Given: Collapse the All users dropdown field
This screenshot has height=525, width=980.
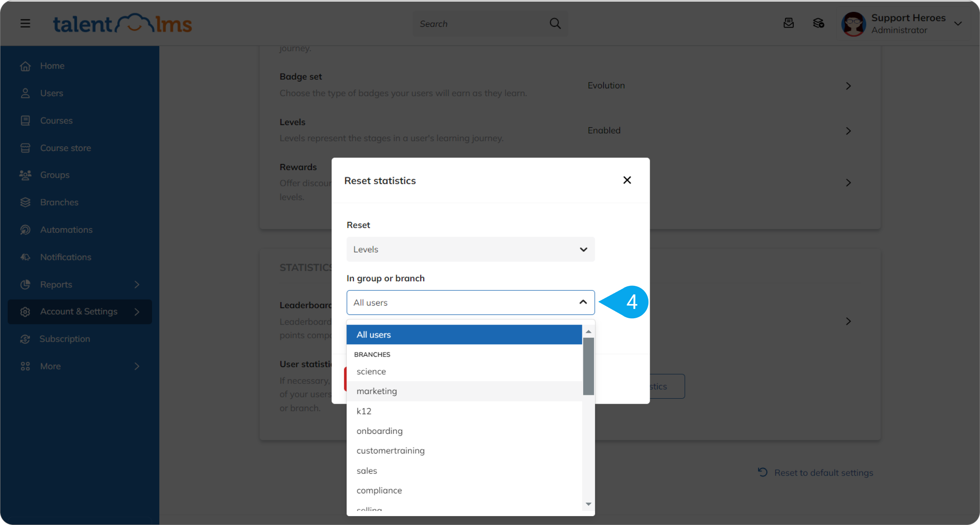Looking at the screenshot, I should 470,302.
